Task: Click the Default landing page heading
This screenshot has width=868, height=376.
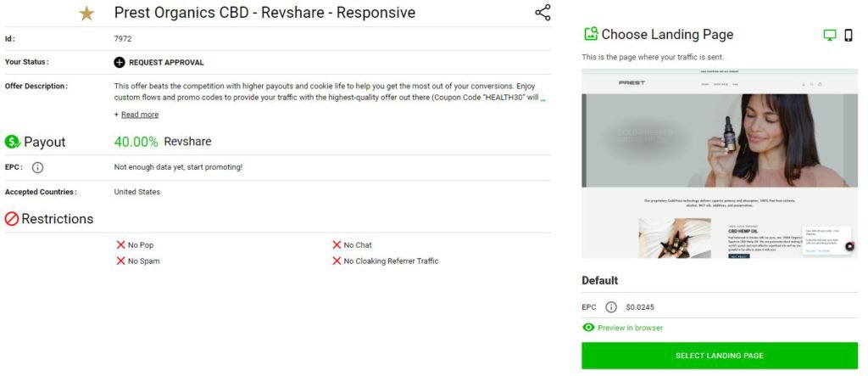Action: [x=599, y=280]
